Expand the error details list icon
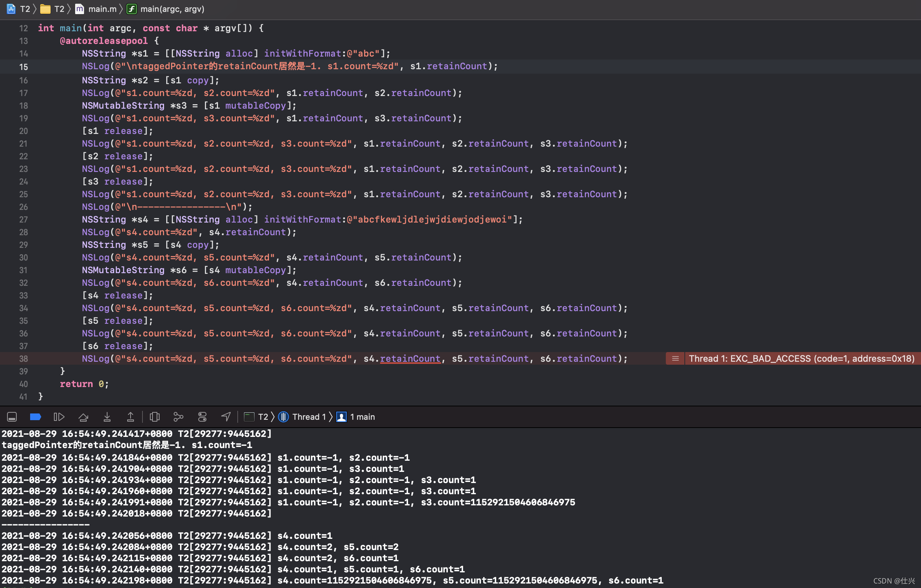Screen dimensions: 921x588 675,358
